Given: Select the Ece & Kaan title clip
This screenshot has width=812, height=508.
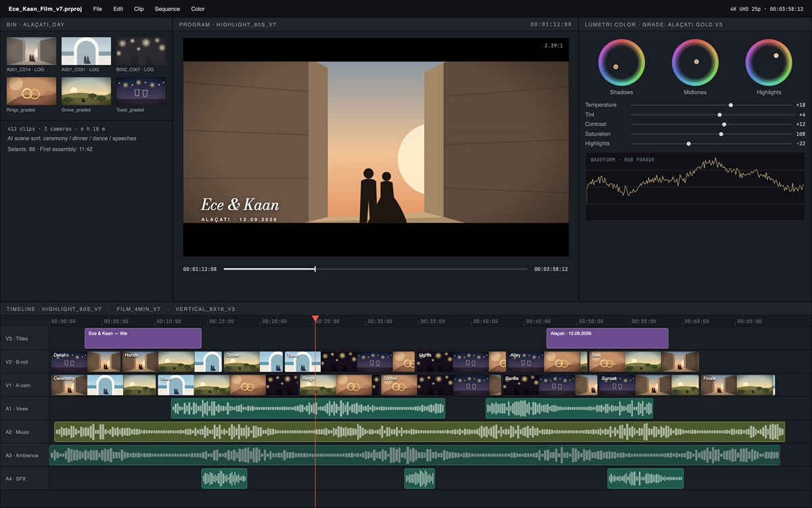Looking at the screenshot, I should [143, 338].
